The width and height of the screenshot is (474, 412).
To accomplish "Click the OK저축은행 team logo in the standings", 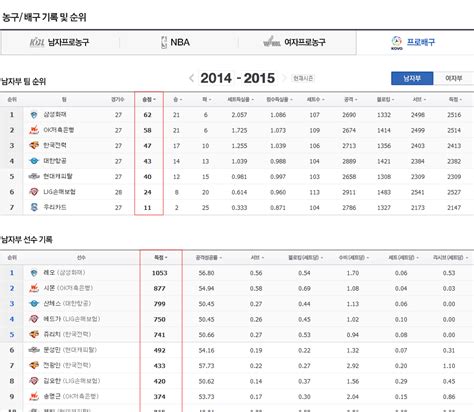I will 34,130.
